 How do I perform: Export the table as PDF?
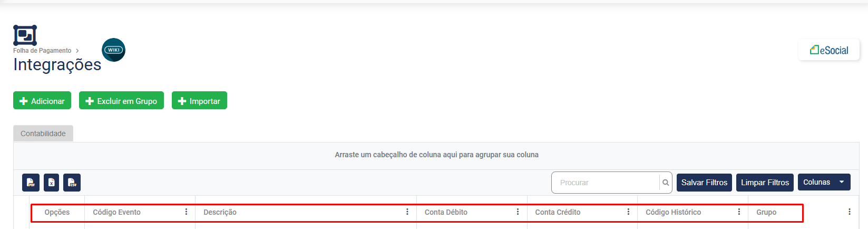pyautogui.click(x=31, y=183)
